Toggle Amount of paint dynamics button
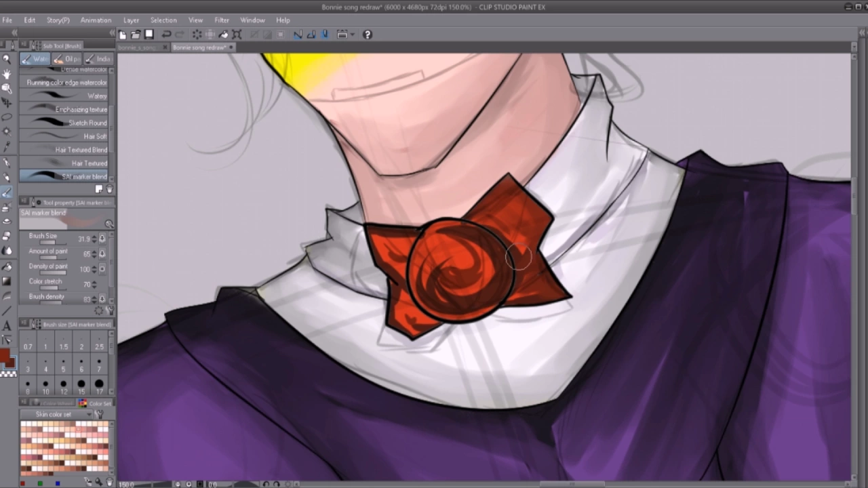 (x=102, y=253)
